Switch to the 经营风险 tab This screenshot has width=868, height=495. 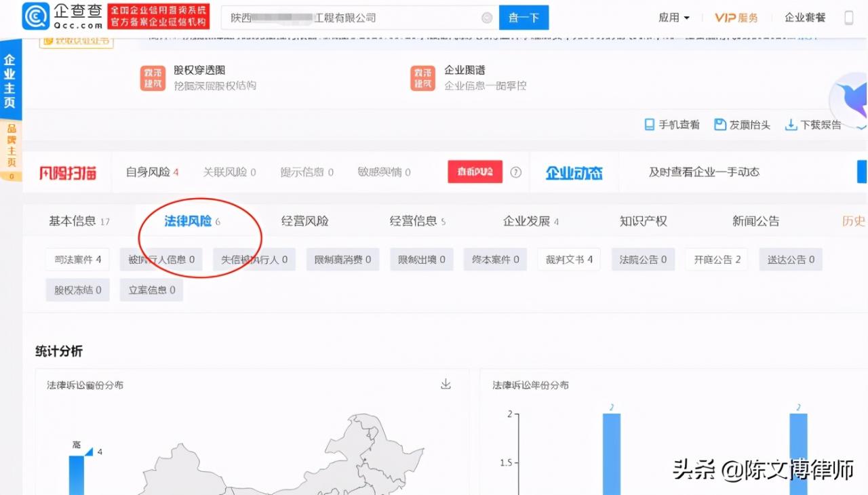[x=304, y=220]
